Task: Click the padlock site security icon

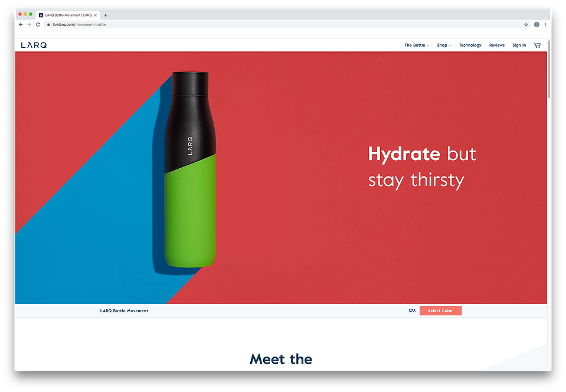Action: coord(48,25)
